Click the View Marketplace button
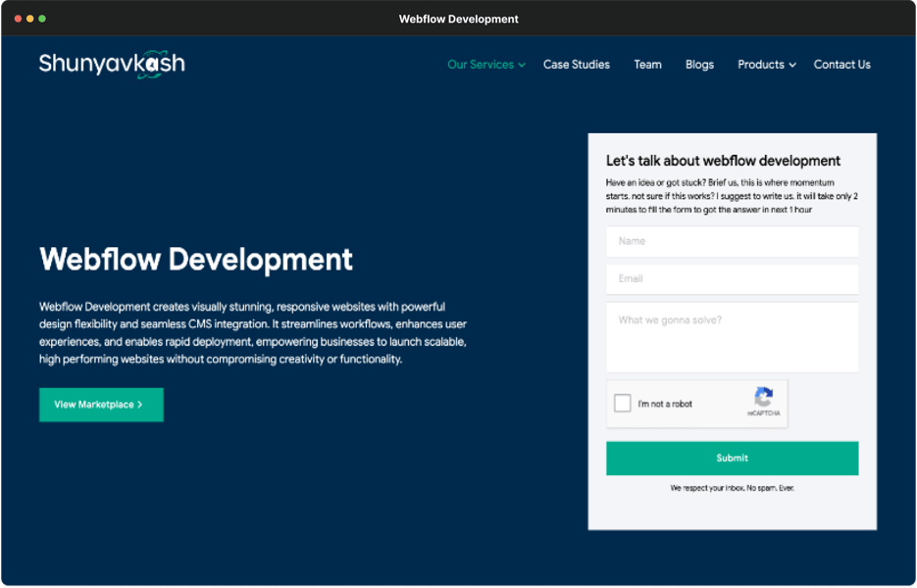 coord(101,405)
